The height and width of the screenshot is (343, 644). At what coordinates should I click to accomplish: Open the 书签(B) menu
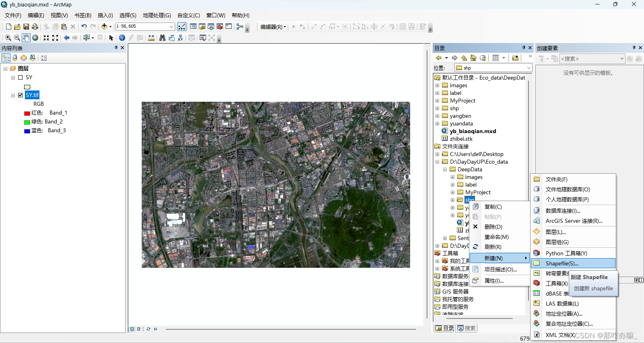83,15
